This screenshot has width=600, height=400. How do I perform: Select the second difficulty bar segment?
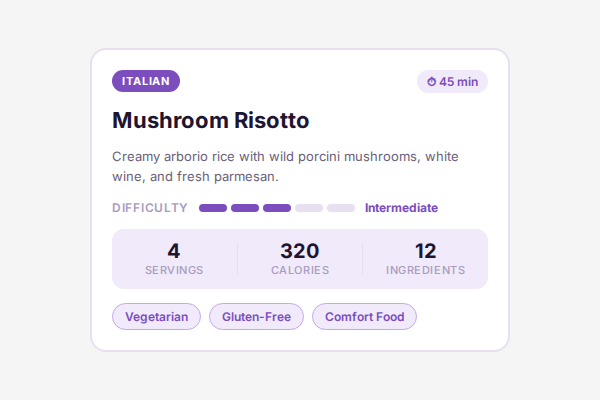245,208
